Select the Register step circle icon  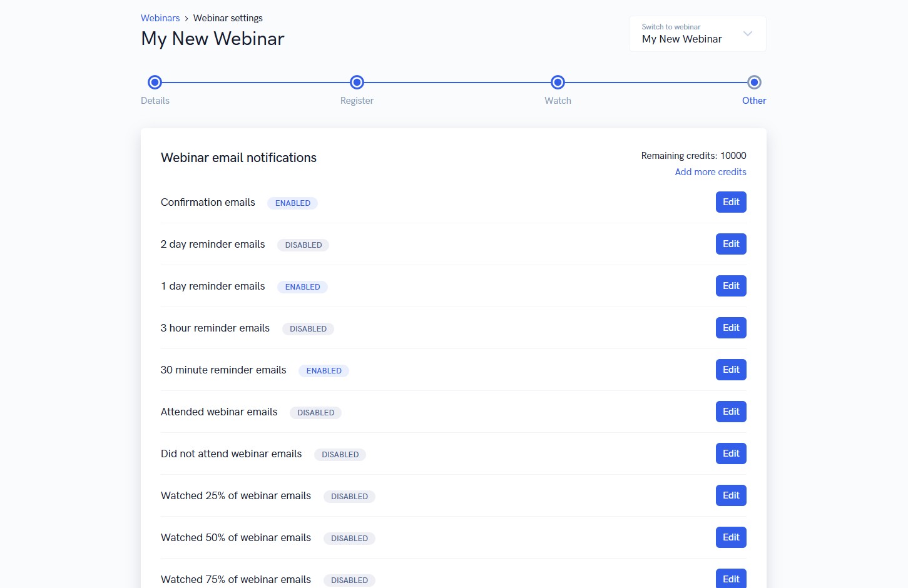[357, 82]
